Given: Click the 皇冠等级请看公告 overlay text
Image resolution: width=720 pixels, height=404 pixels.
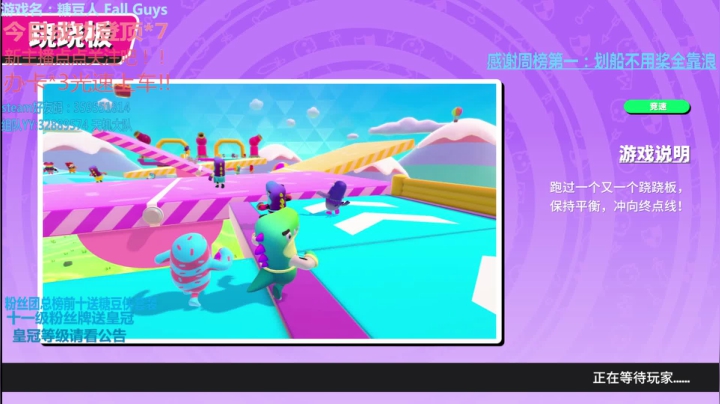Looking at the screenshot, I should click(x=69, y=336).
